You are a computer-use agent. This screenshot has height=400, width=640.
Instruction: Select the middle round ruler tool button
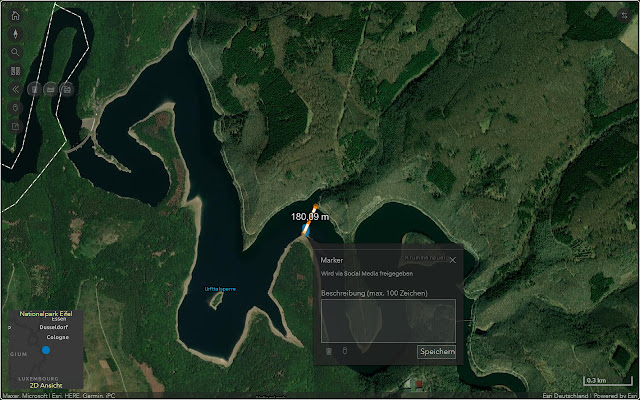51,89
